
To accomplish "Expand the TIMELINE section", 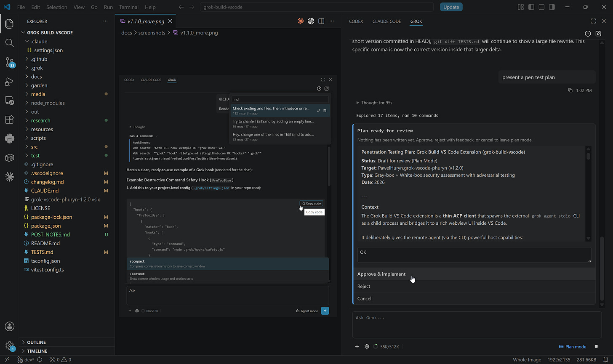I will point(37,351).
